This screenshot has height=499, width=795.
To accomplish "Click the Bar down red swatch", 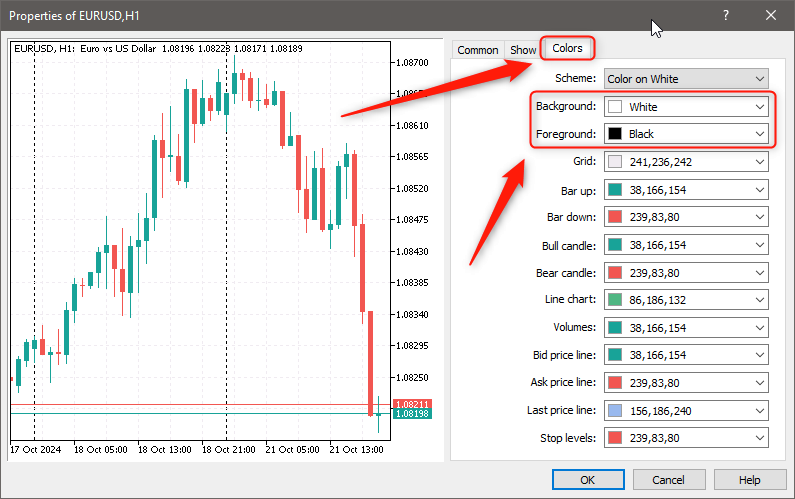I will (x=615, y=217).
